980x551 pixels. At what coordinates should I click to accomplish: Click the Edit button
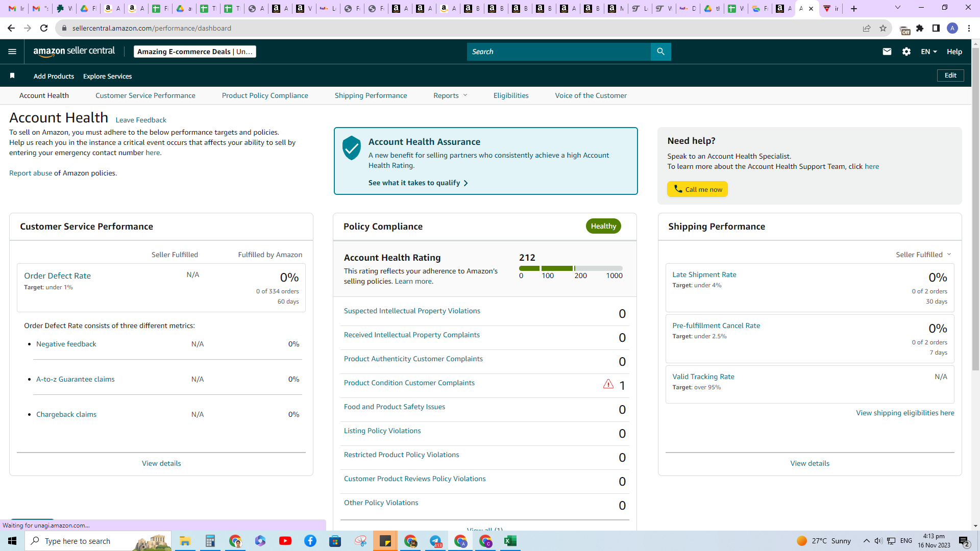click(x=950, y=76)
